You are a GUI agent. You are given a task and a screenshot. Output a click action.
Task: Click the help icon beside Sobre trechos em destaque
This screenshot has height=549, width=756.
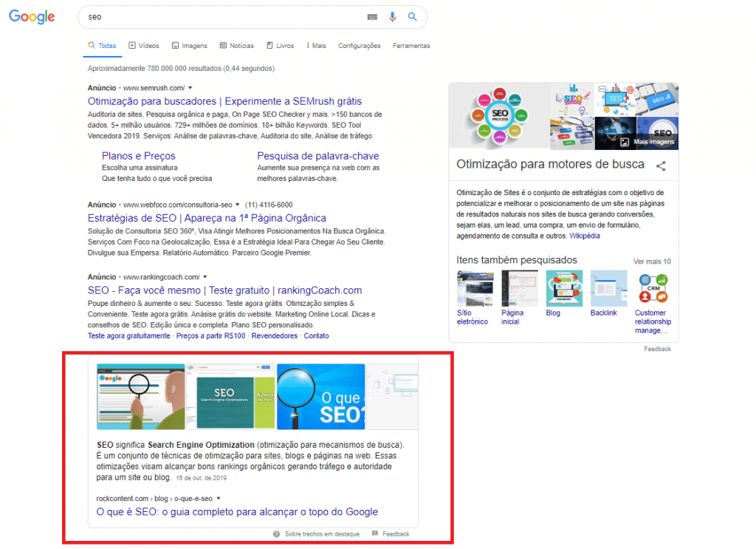(276, 534)
